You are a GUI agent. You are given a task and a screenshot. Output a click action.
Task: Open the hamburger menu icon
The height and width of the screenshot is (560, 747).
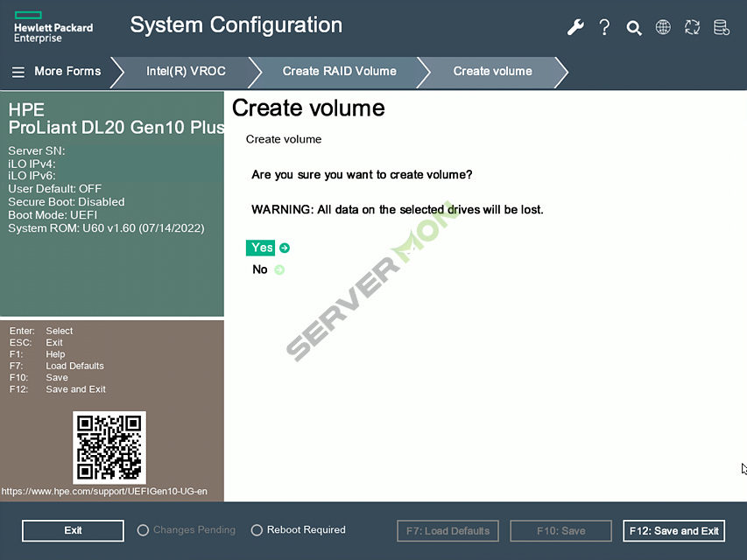[18, 72]
